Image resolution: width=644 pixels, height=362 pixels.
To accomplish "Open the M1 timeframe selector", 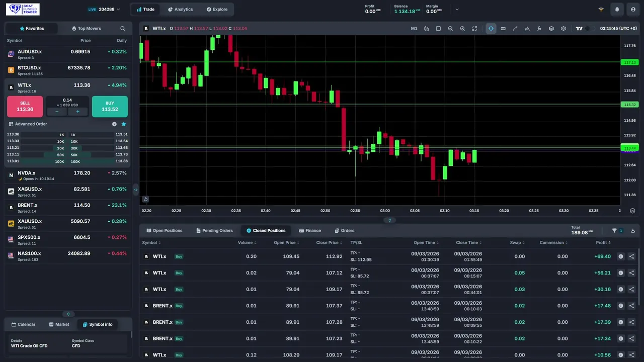I will tap(414, 29).
